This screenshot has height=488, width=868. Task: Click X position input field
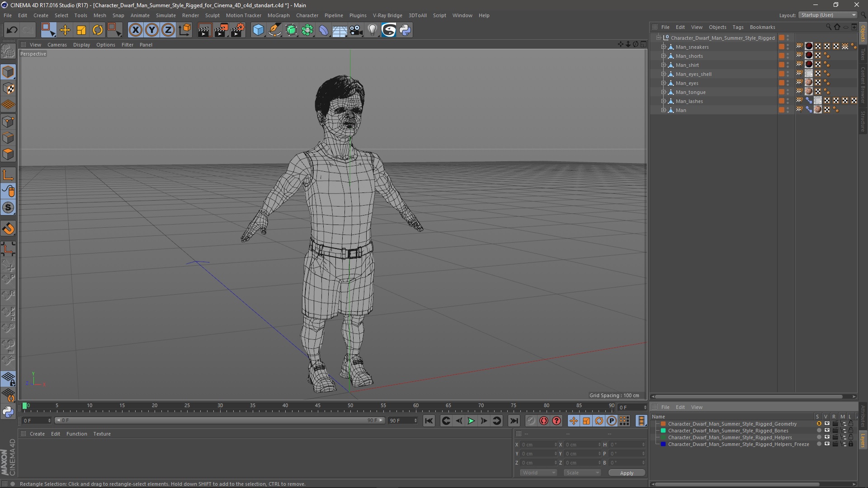click(539, 445)
